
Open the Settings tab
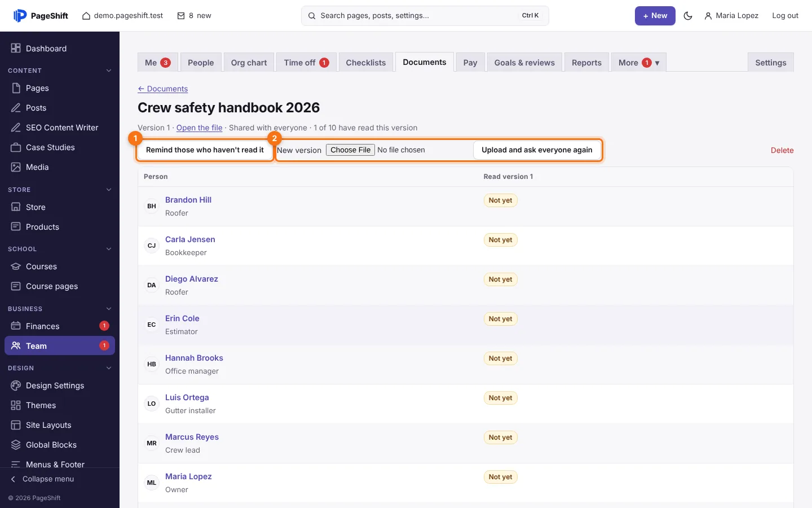click(x=770, y=63)
